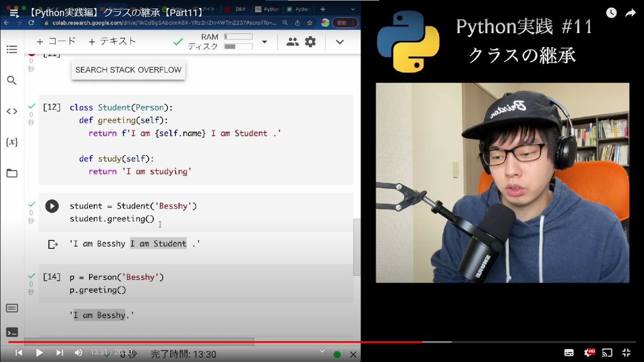644x362 pixels.
Task: Cast video with Play on TV icon
Action: point(607,353)
